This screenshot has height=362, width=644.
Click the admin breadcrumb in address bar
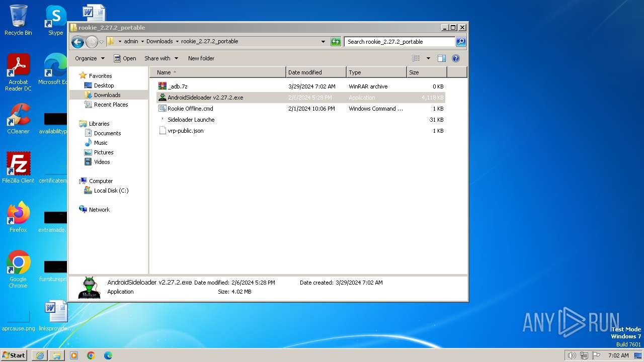click(x=131, y=42)
